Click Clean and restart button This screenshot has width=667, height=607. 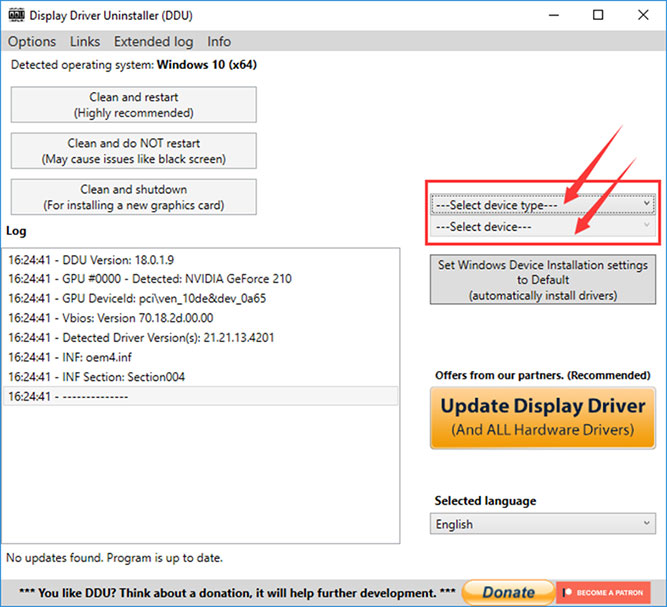click(134, 105)
